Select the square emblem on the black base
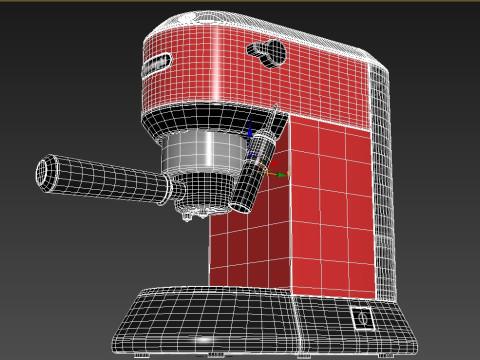Image resolution: width=480 pixels, height=360 pixels. [362, 318]
